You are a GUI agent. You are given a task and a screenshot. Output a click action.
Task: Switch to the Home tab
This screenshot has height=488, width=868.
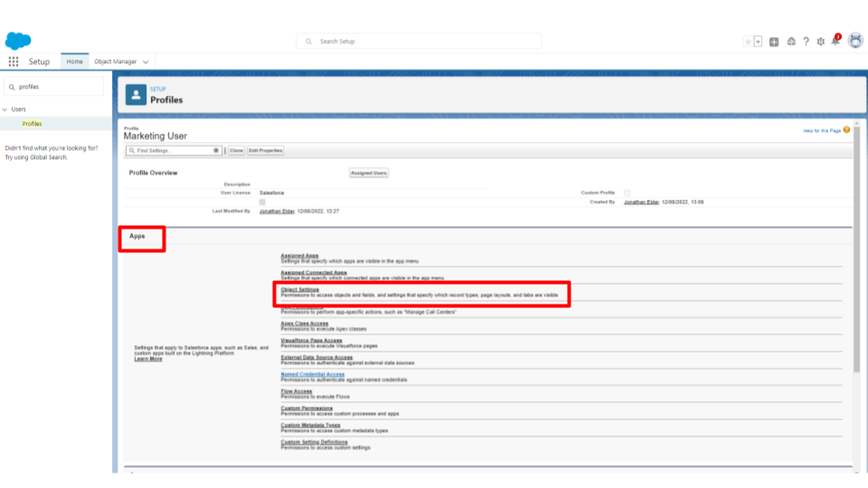pyautogui.click(x=75, y=61)
